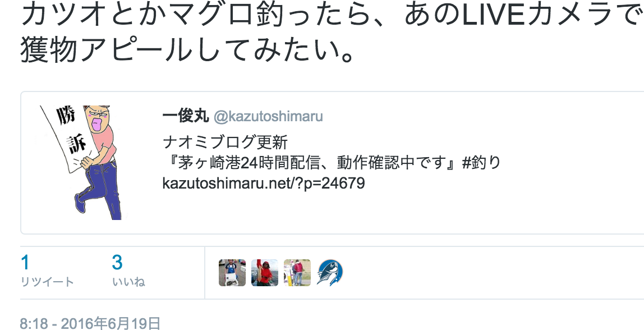
Task: Open the liker avatar wearing red clothes
Action: pos(265,272)
